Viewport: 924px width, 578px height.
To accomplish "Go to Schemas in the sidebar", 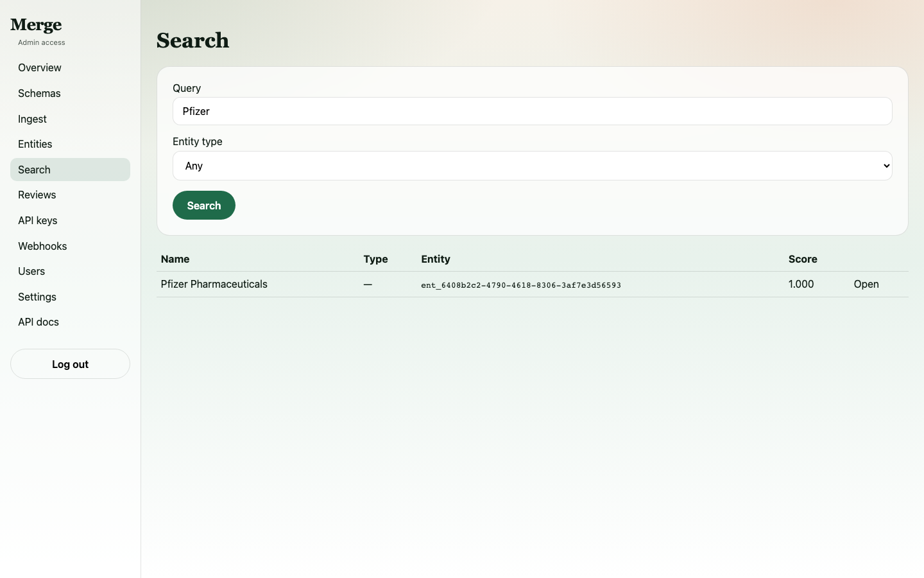I will point(70,93).
